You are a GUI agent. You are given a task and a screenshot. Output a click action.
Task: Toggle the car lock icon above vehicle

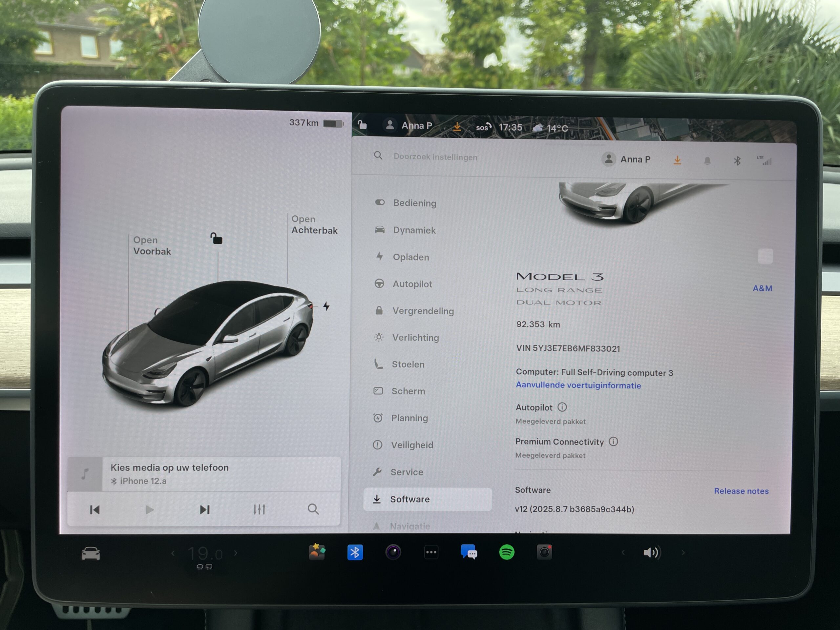point(216,239)
